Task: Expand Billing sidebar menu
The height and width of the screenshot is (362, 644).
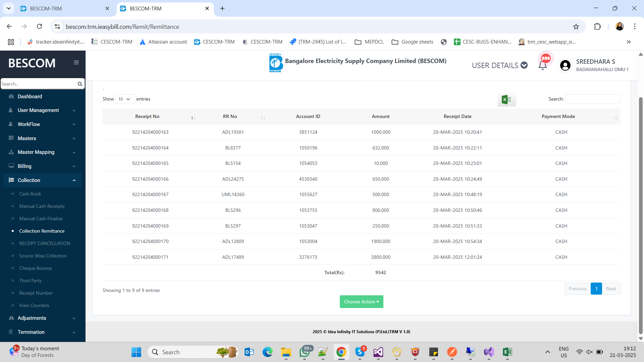Action: (43, 166)
